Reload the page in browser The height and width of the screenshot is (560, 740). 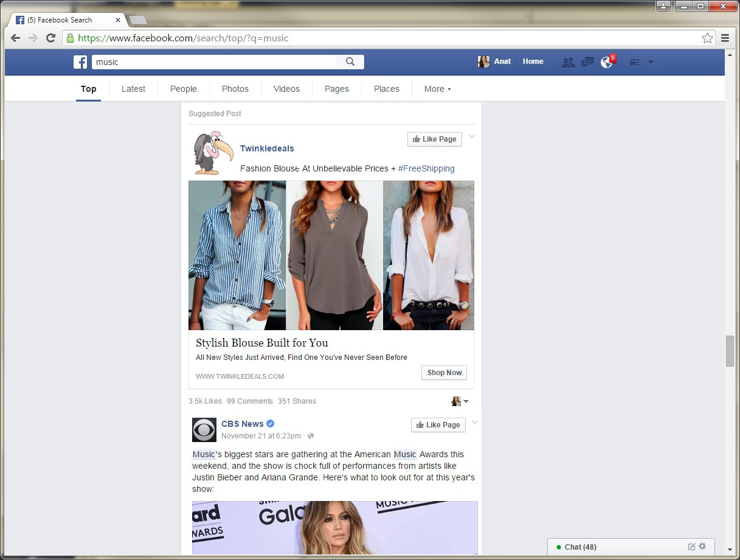coord(51,38)
